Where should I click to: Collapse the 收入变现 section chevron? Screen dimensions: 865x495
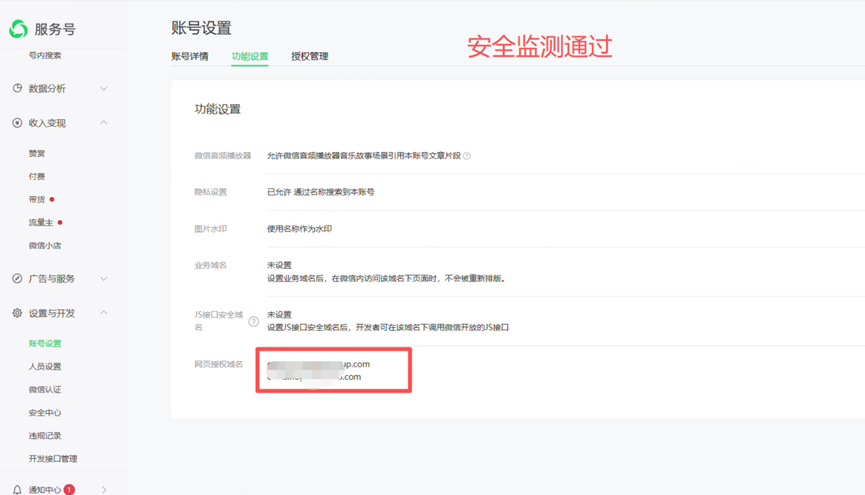[103, 123]
